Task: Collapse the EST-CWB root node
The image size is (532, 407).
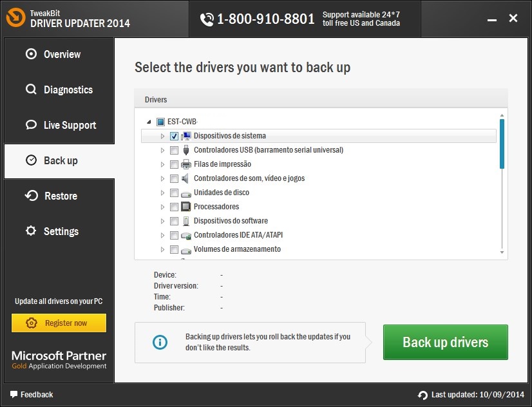Action: pos(149,122)
